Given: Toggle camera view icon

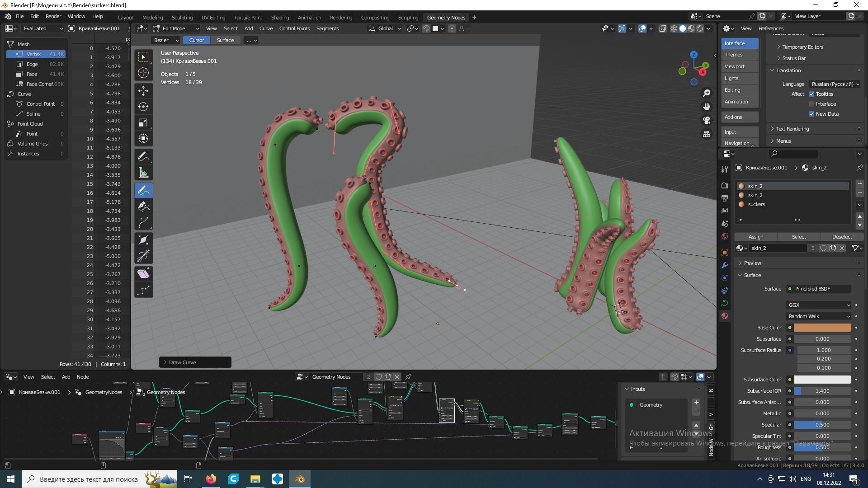Looking at the screenshot, I should (707, 120).
